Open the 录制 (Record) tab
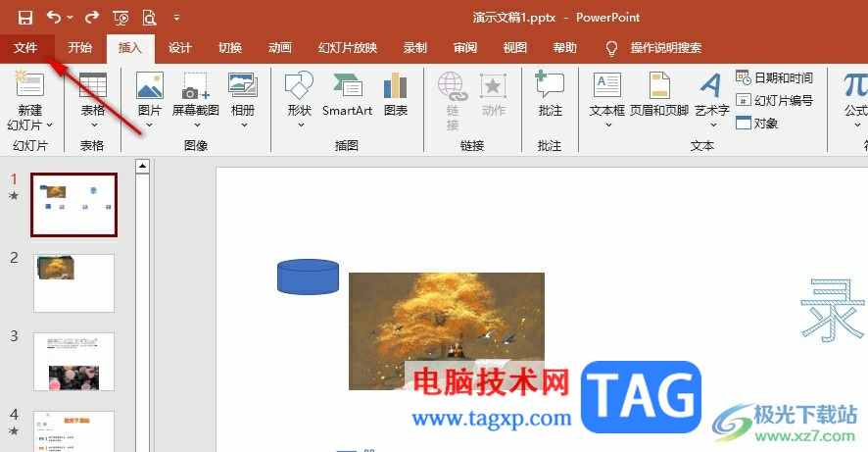The image size is (868, 452). 415,48
